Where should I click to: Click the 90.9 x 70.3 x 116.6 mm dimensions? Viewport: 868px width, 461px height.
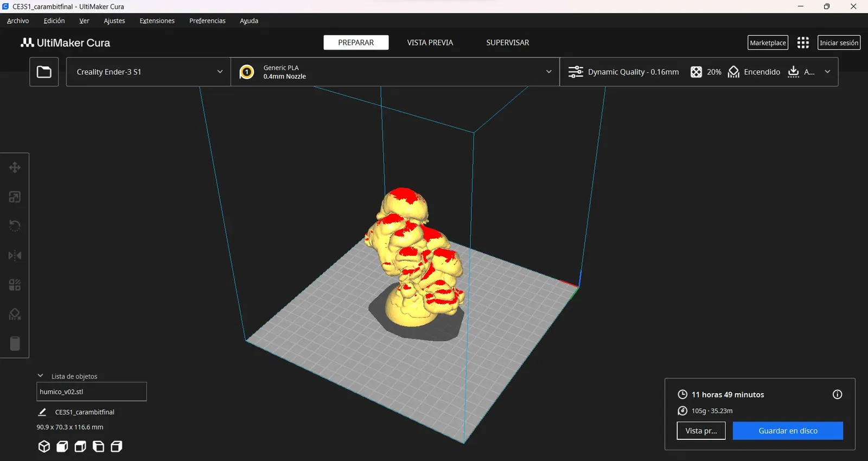70,427
